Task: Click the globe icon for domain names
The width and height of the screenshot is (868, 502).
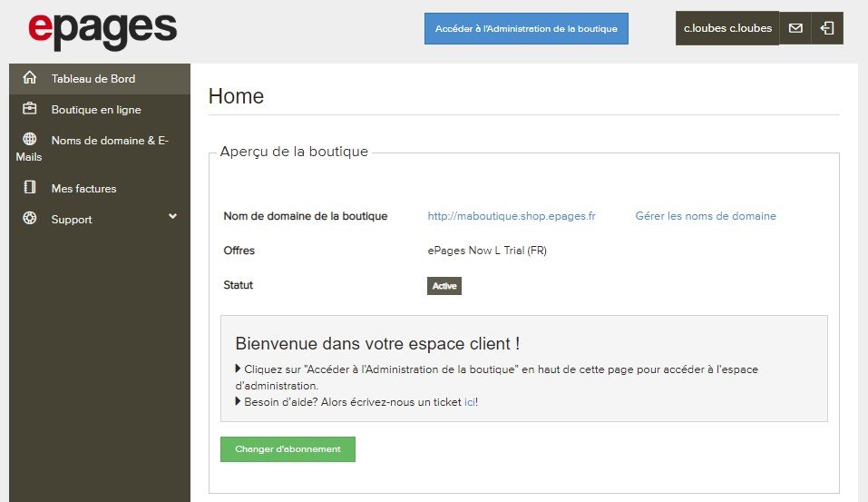Action: point(30,140)
